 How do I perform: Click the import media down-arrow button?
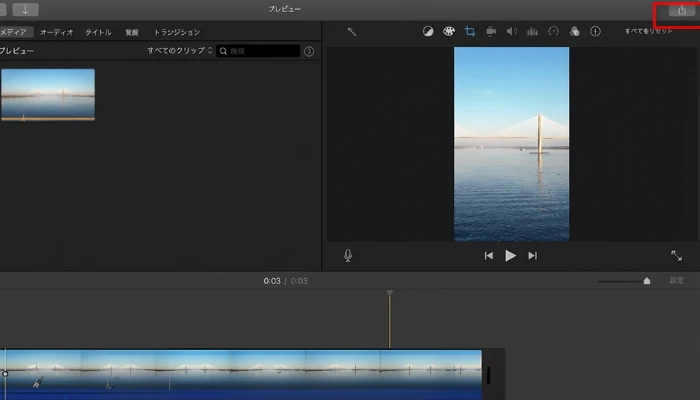24,9
